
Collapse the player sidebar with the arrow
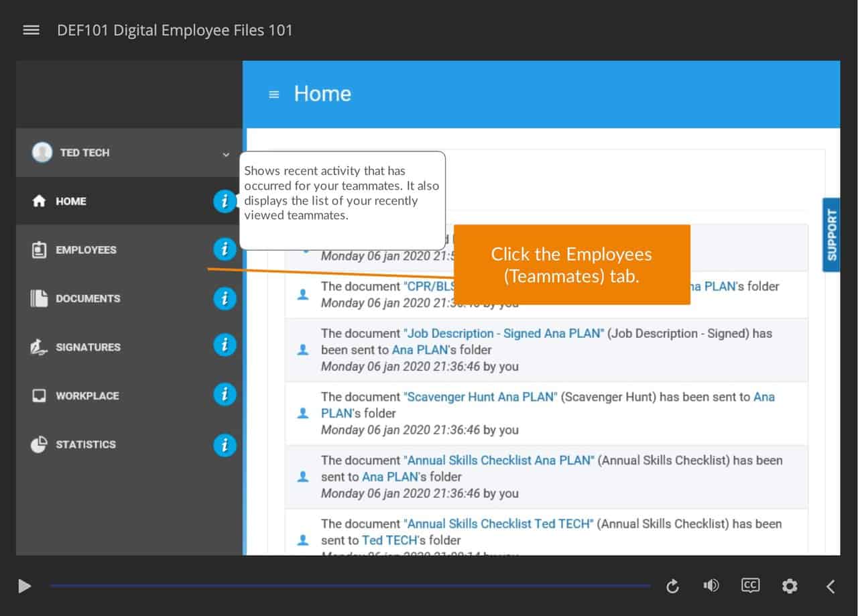[x=830, y=587]
